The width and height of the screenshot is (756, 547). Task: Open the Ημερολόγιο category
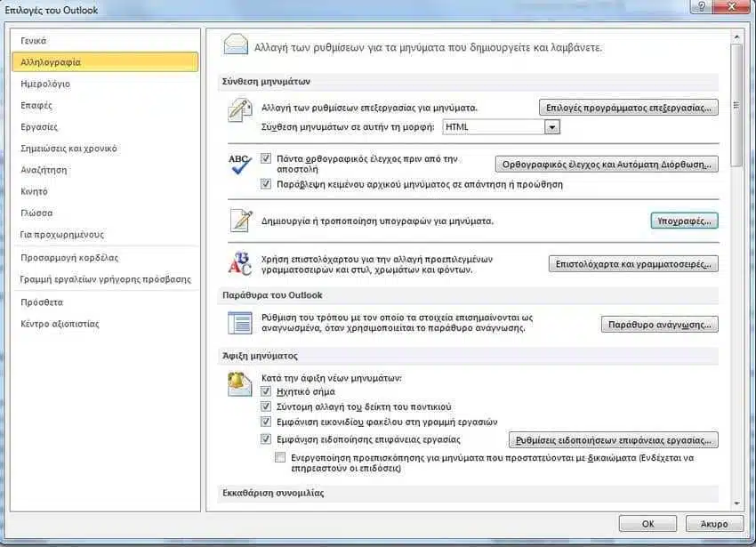105,84
